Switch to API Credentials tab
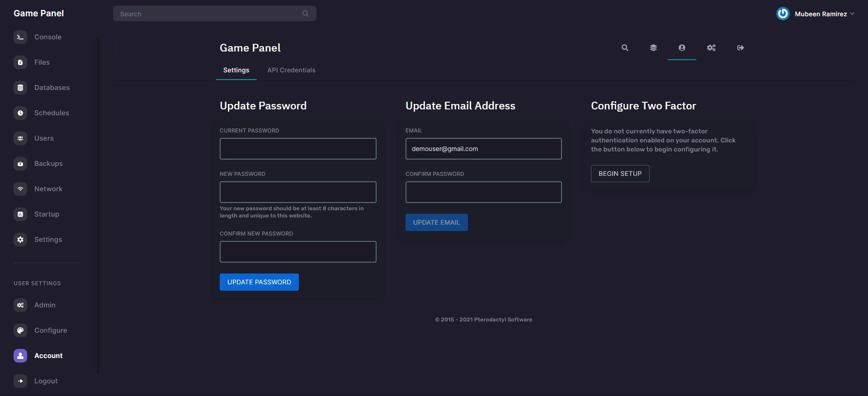This screenshot has height=396, width=868. coord(291,70)
